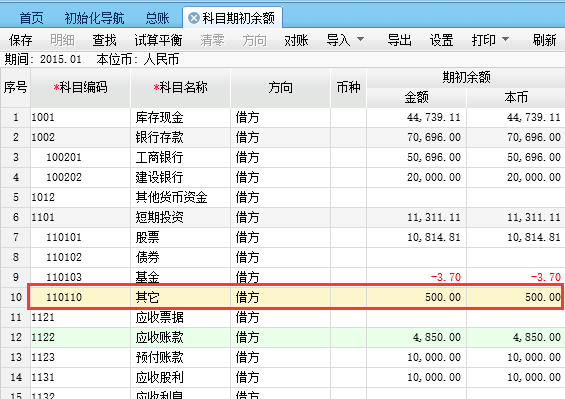The height and width of the screenshot is (399, 565).
Task: Click row number 10 header cell
Action: coord(15,297)
